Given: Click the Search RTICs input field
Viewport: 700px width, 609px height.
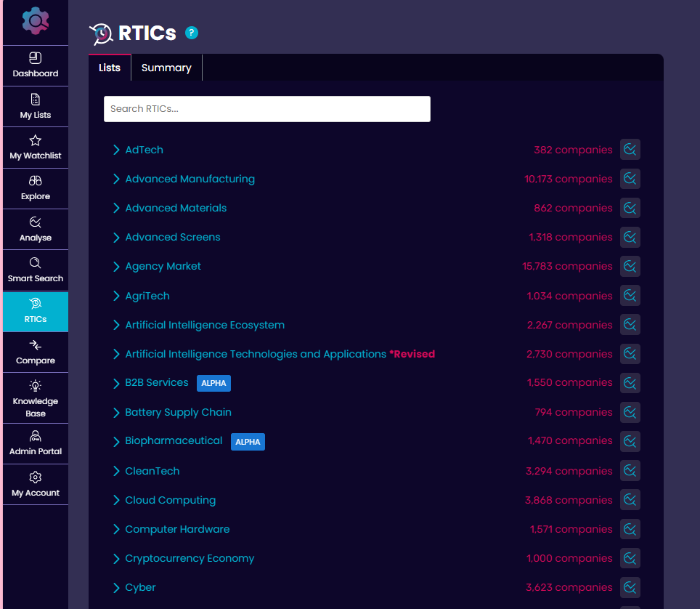Looking at the screenshot, I should [266, 109].
